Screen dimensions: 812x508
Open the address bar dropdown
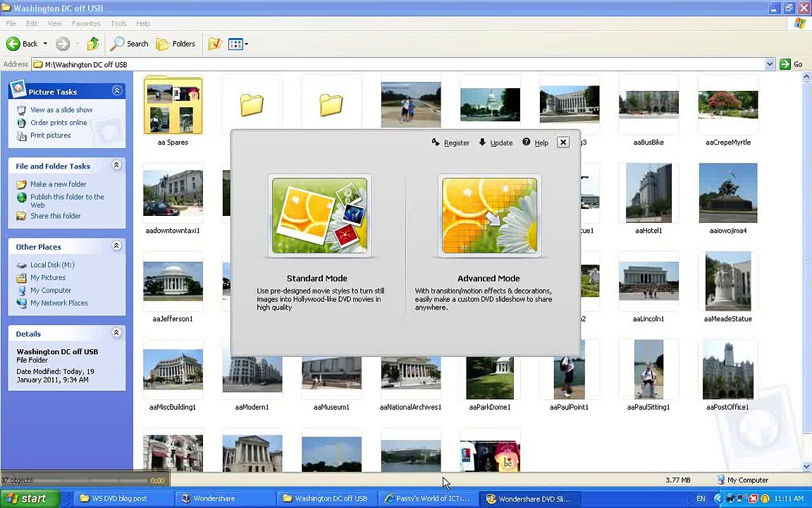(770, 64)
